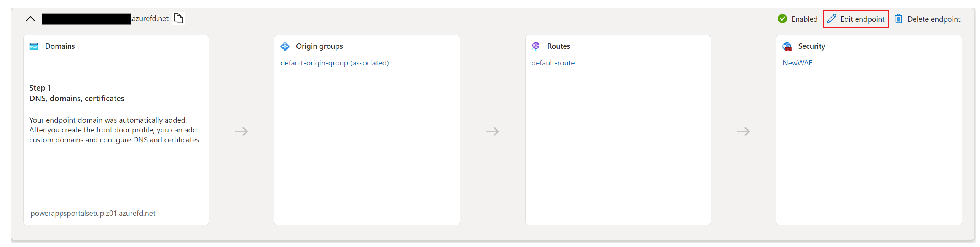Click the green Enabled status checkmark
Viewport: 980px width, 247px height.
[782, 18]
